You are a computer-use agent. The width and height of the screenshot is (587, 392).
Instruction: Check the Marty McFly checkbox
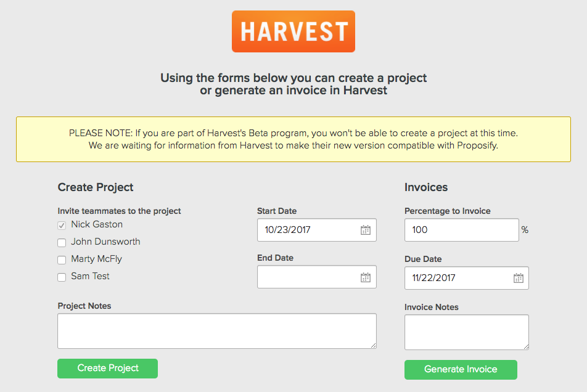pos(62,260)
